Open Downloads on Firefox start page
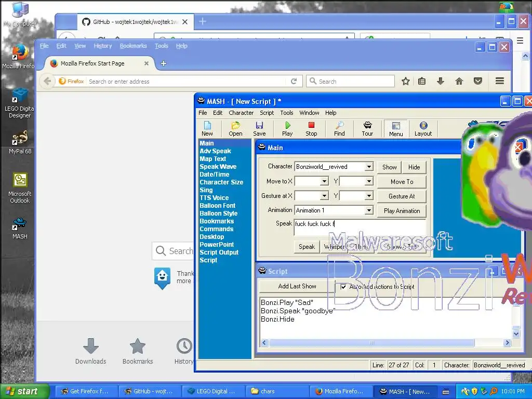Screen dimensions: 532x399 90,352
